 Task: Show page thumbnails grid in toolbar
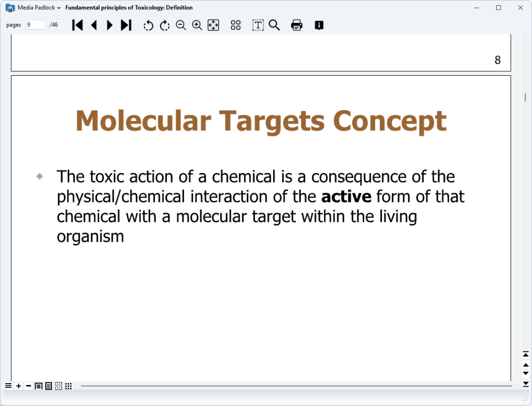tap(236, 25)
